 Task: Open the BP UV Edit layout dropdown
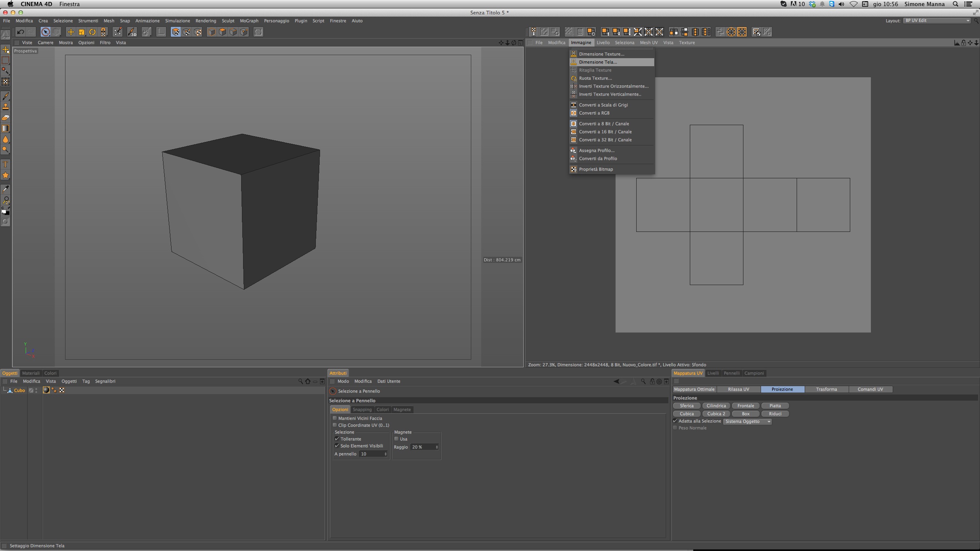tap(936, 21)
